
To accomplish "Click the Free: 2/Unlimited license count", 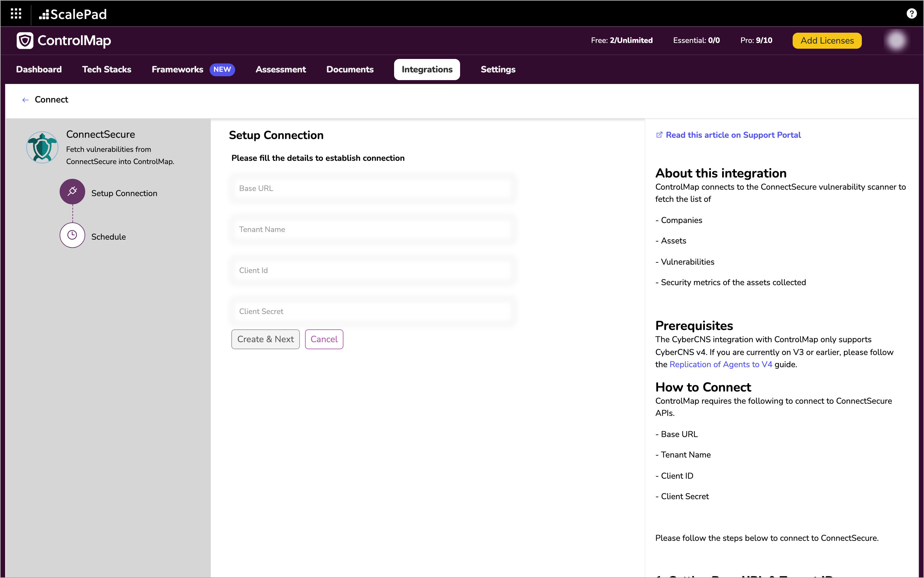I will click(622, 40).
